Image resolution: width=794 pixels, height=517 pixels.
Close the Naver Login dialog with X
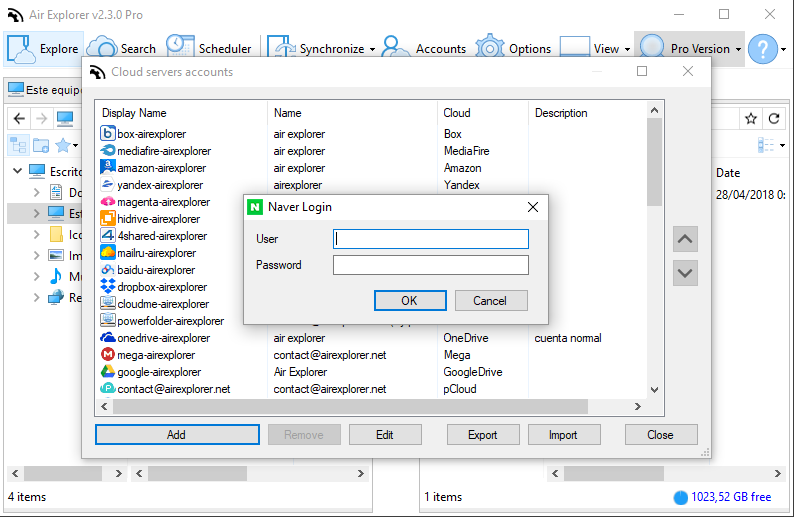pos(533,207)
